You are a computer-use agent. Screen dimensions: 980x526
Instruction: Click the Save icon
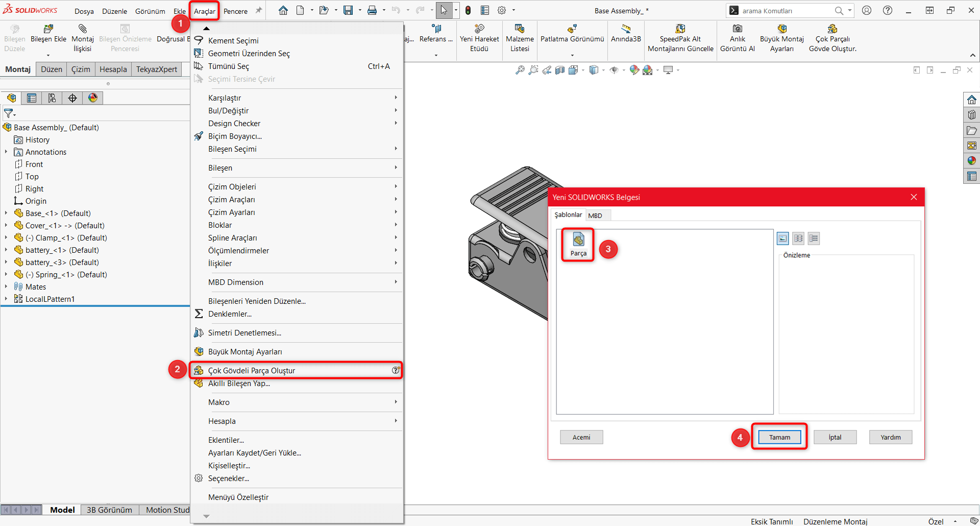(x=348, y=10)
